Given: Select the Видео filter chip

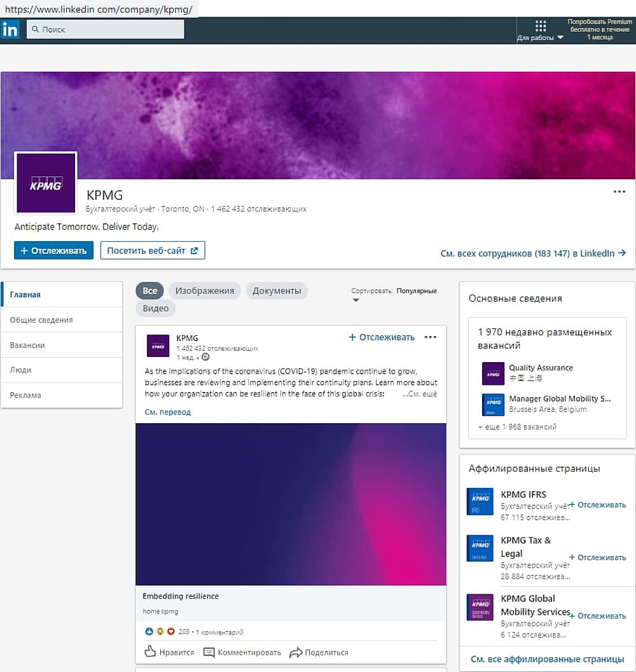Looking at the screenshot, I should (155, 308).
